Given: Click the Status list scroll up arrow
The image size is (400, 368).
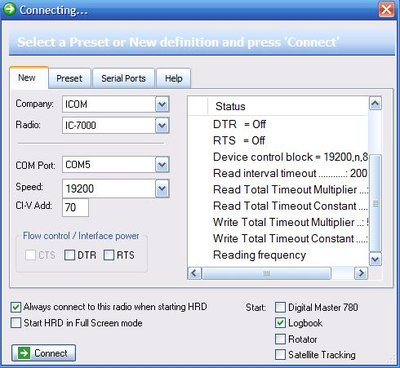Looking at the screenshot, I should point(375,104).
